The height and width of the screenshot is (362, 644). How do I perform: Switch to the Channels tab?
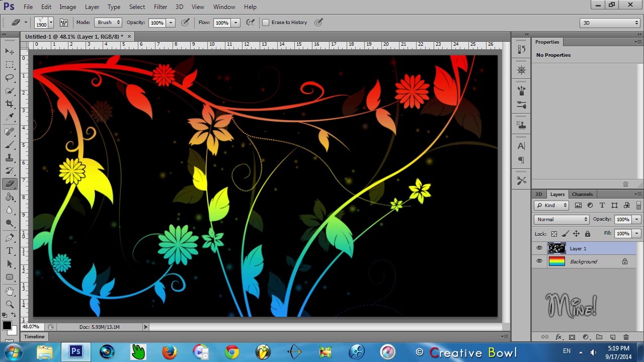click(582, 194)
